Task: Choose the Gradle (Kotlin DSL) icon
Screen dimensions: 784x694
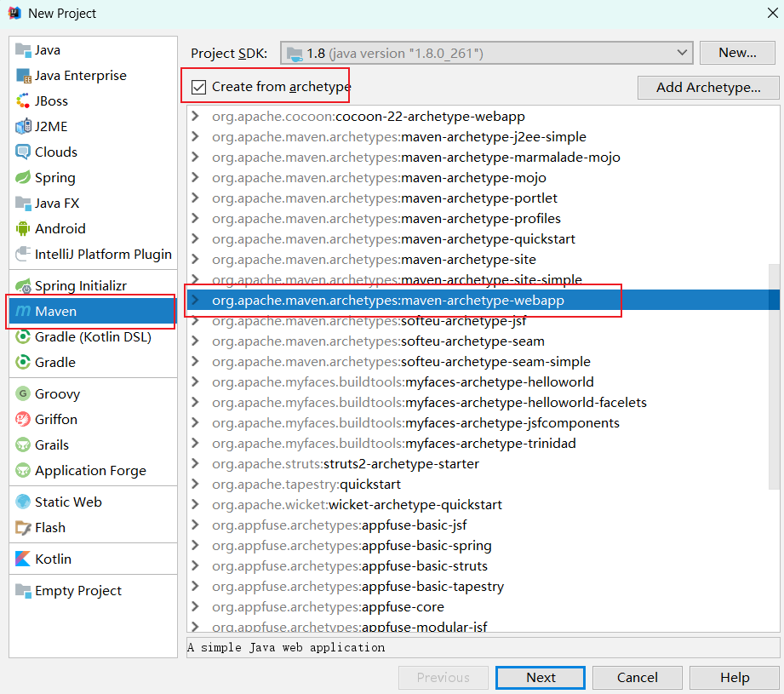Action: pyautogui.click(x=23, y=336)
